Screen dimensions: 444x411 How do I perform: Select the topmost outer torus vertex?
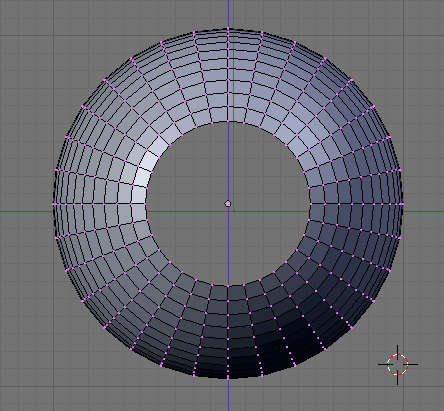[x=228, y=28]
